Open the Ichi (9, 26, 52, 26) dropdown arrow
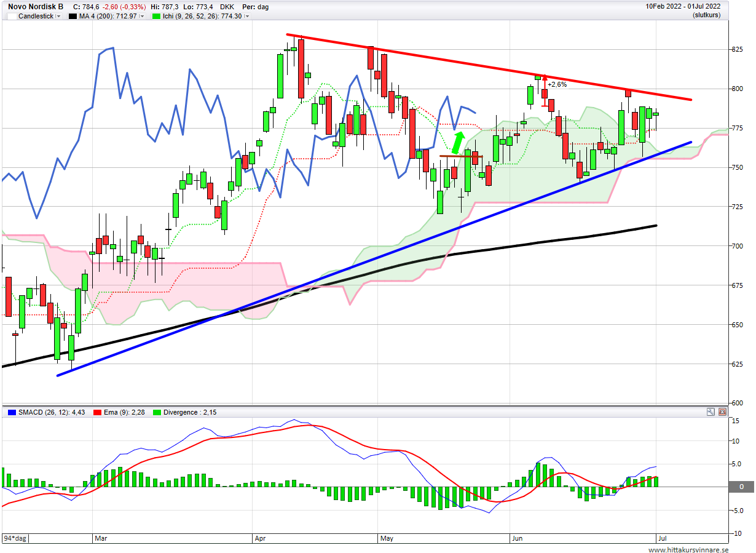 [x=247, y=16]
